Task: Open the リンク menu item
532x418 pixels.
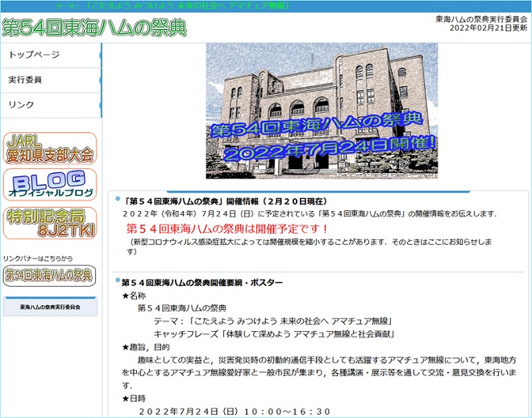Action: [51, 105]
